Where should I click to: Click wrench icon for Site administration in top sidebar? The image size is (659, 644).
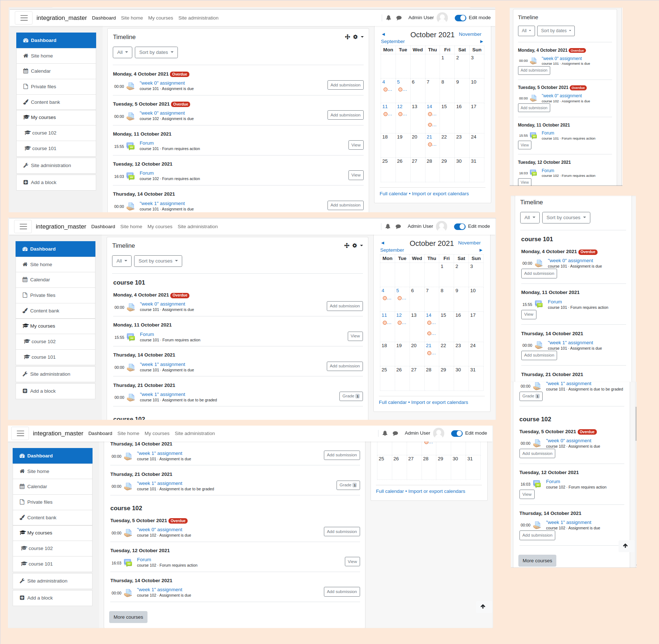pos(26,166)
